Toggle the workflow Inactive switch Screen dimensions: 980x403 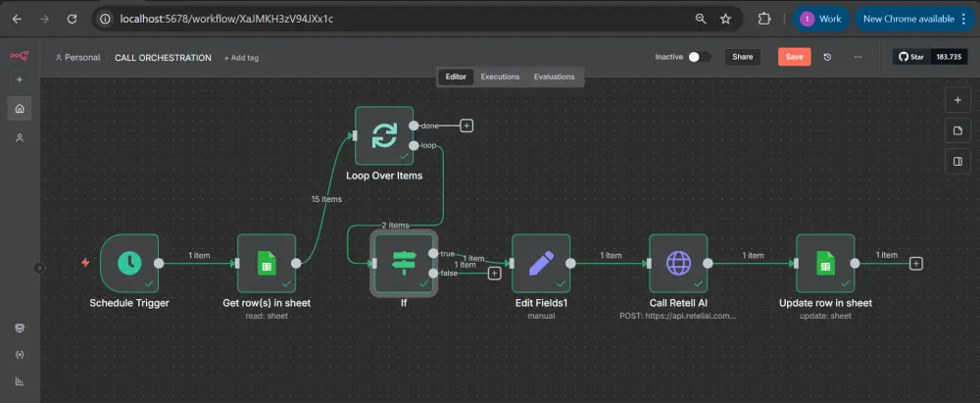pyautogui.click(x=700, y=57)
